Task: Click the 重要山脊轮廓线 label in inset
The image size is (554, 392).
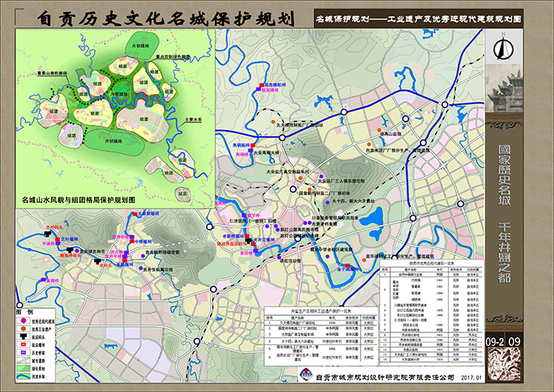Action: pos(53,73)
